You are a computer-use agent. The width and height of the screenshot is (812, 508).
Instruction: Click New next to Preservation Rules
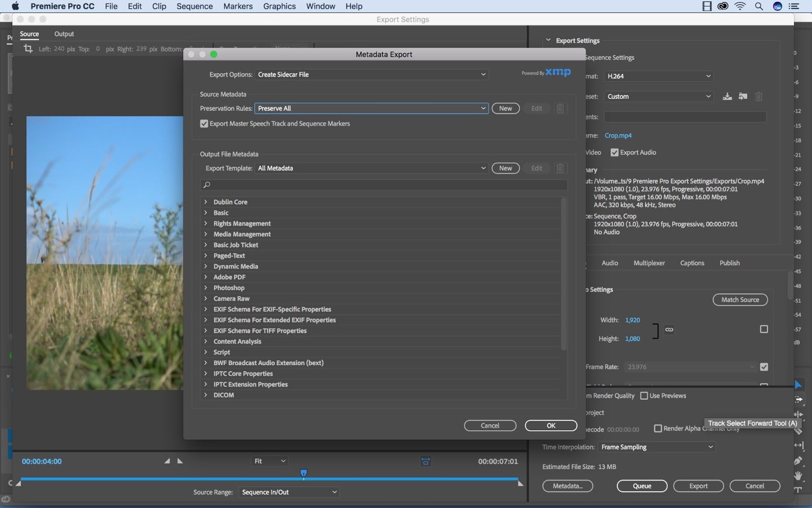pos(505,108)
